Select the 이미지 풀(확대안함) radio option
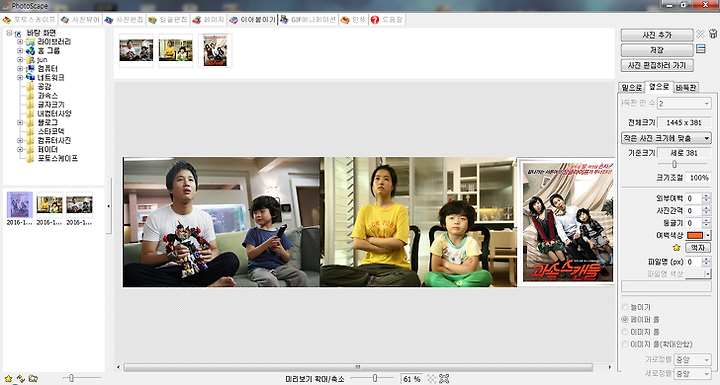This screenshot has height=385, width=720. click(624, 344)
